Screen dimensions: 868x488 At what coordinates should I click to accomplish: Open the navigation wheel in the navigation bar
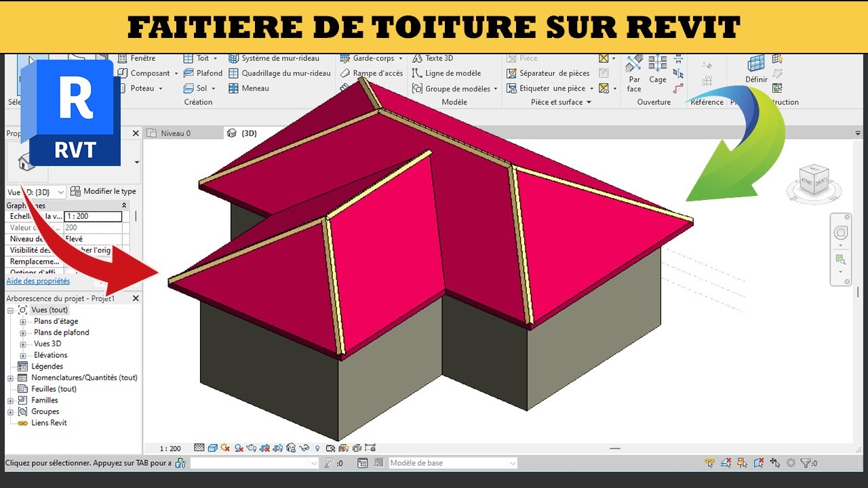pos(841,232)
